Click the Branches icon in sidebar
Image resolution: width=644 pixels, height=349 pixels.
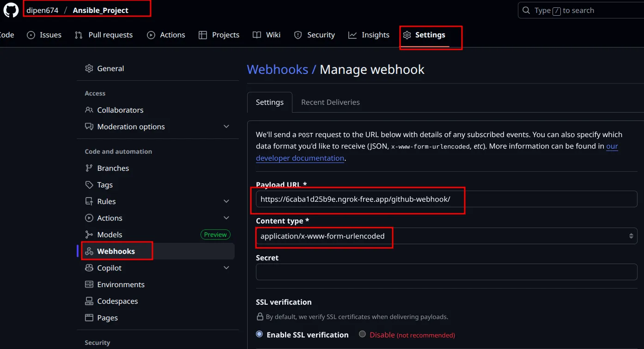pos(89,168)
